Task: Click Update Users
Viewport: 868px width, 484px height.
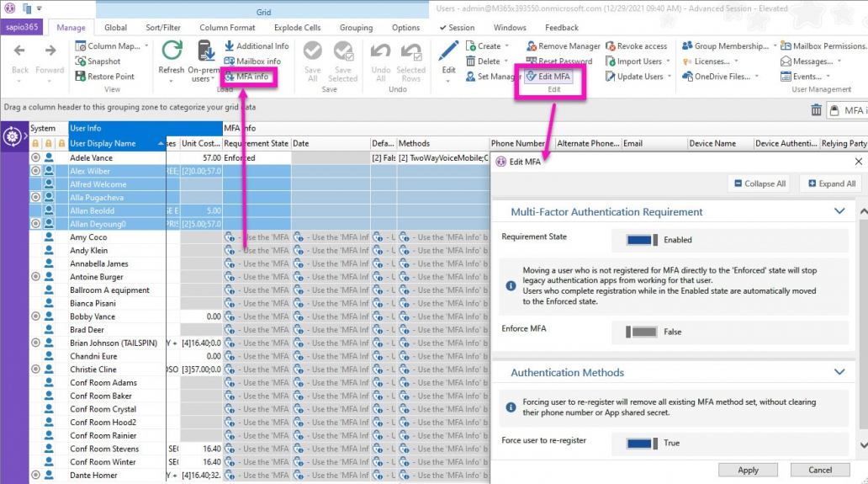Action: [x=638, y=77]
